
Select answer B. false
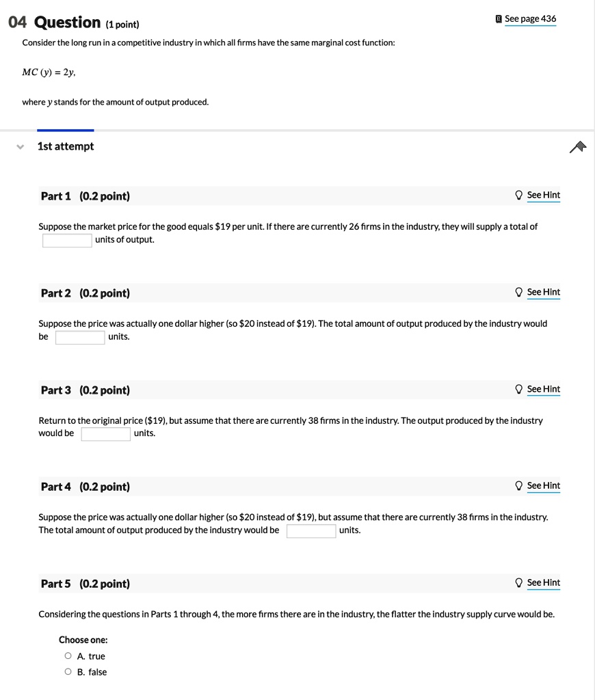click(x=68, y=672)
